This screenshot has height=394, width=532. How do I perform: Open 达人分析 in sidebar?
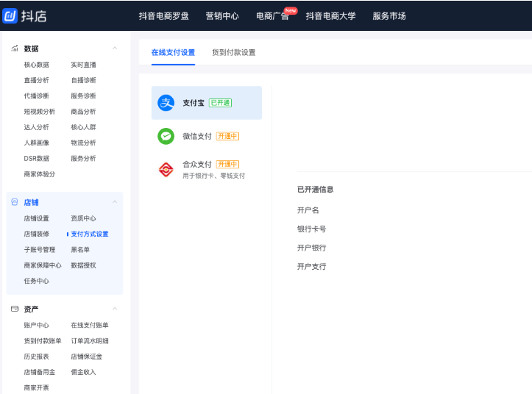coord(36,127)
